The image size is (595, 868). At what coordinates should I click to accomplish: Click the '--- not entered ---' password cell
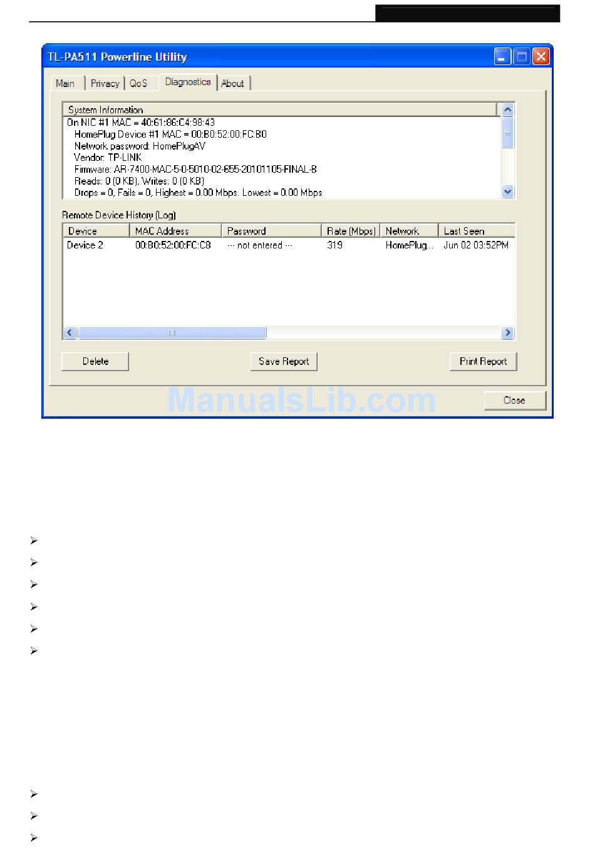(259, 245)
